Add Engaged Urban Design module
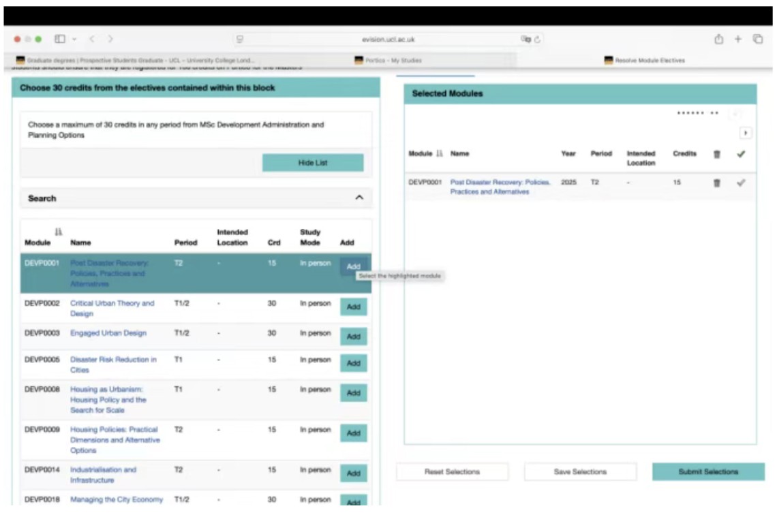Viewport: 777px width, 532px height. [353, 337]
